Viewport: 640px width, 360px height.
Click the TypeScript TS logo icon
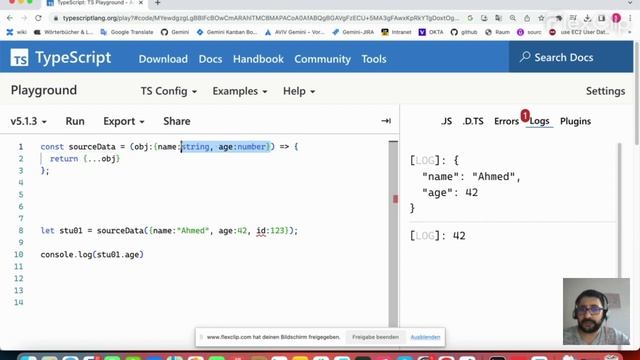point(19,58)
